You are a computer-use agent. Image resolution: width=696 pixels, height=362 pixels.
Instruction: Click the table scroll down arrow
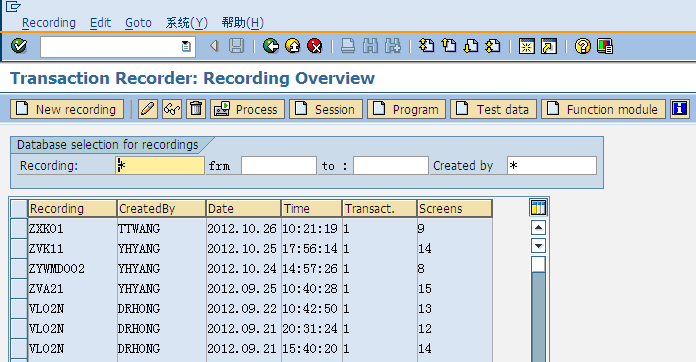point(538,246)
